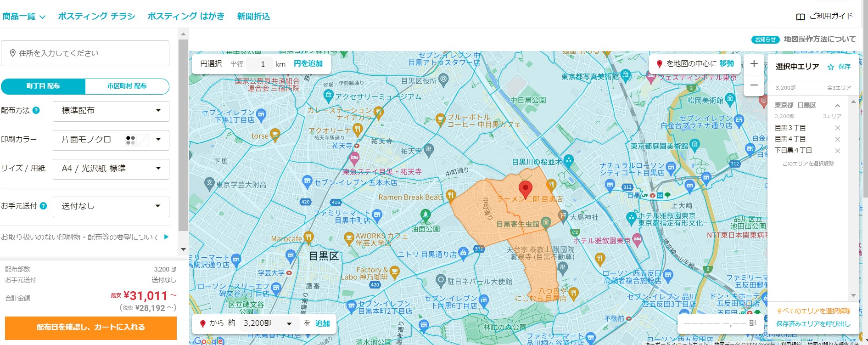The width and height of the screenshot is (868, 345).
Task: Click the 祐天寺 temple icon
Action: point(428,149)
